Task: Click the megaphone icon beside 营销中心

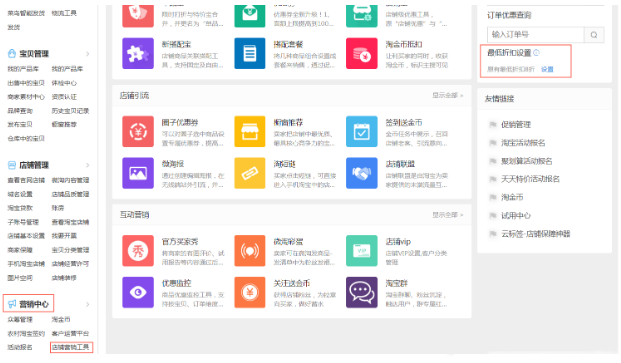Action: pyautogui.click(x=12, y=304)
